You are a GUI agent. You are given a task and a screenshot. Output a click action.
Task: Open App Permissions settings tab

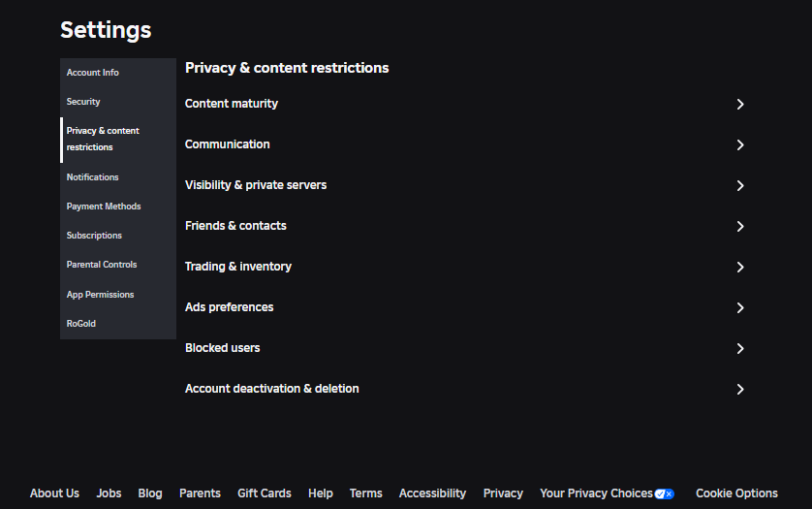point(100,295)
